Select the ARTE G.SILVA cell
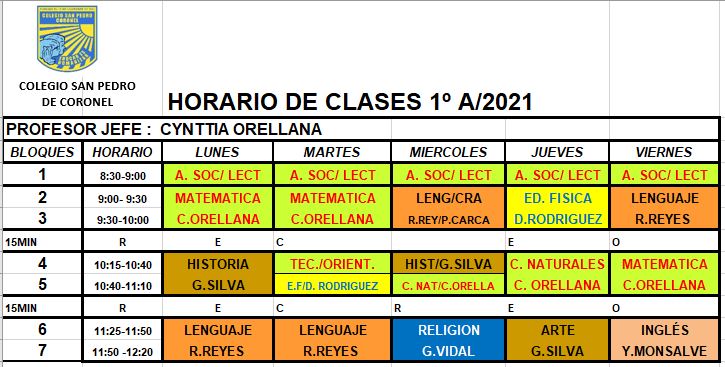 click(x=557, y=340)
